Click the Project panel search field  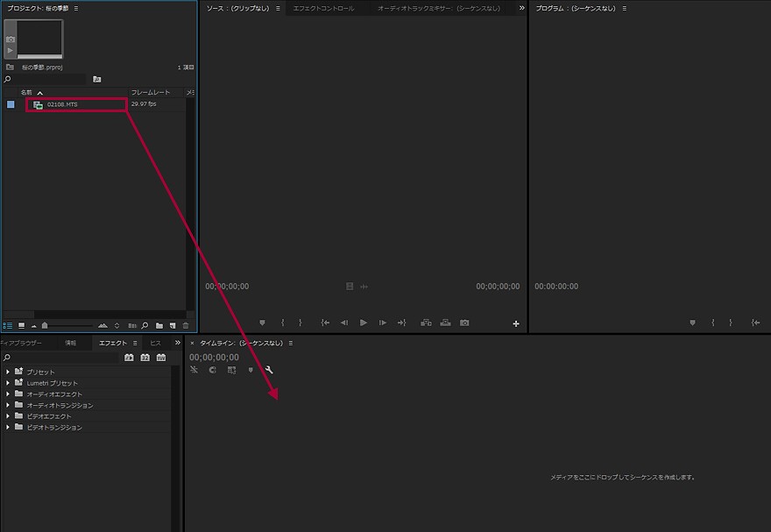click(x=48, y=79)
